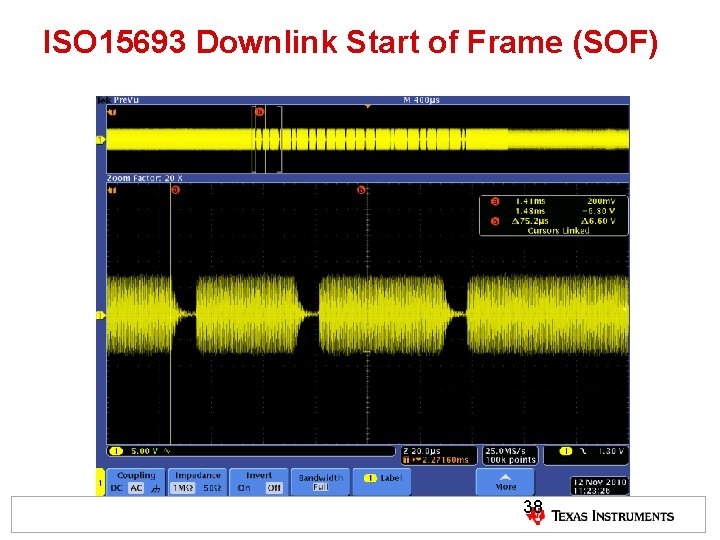Viewport: 720px width, 540px height.
Task: Click the 200mV cursor a voltage value
Action: pos(601,201)
